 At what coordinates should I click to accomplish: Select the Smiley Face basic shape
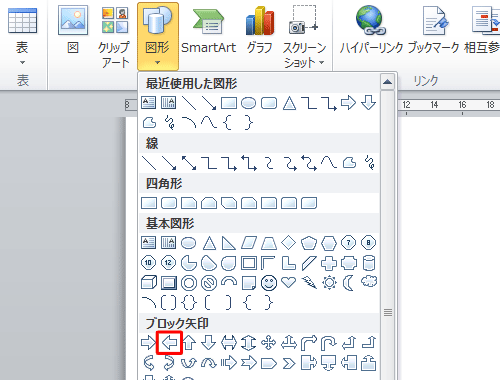coord(269,283)
